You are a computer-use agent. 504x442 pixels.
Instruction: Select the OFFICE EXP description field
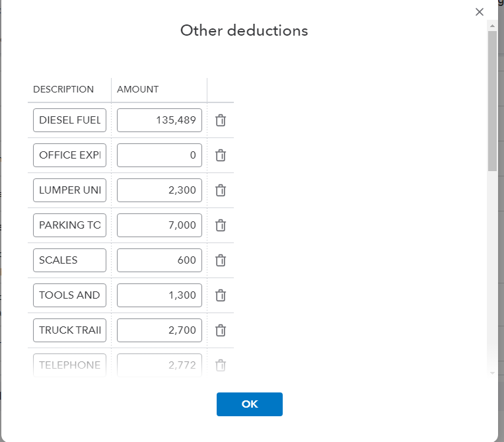(x=69, y=155)
